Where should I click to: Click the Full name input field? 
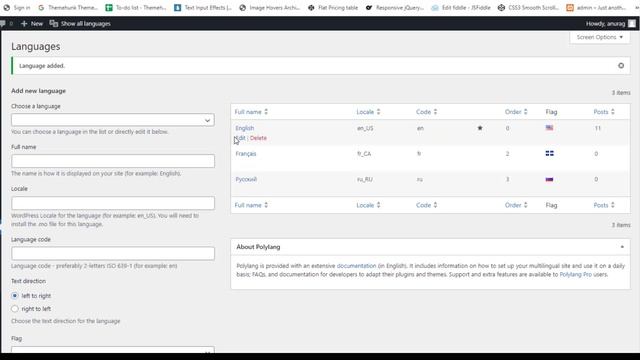pos(113,161)
